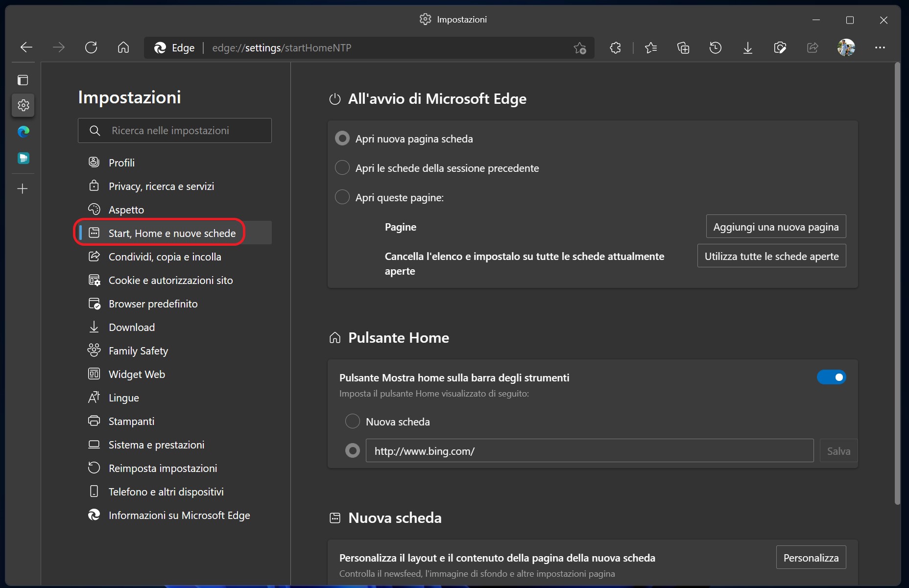This screenshot has height=588, width=909.
Task: Switch to the teal app vertical tab
Action: click(23, 158)
